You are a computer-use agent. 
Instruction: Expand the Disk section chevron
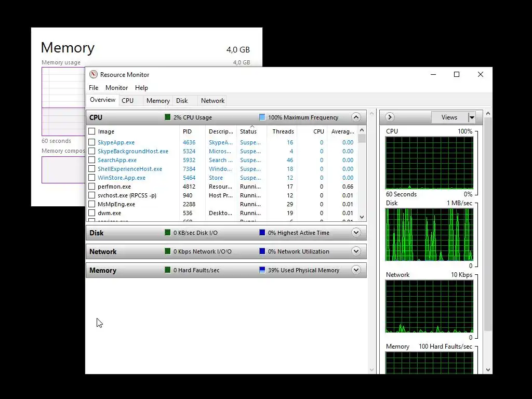[x=356, y=233]
